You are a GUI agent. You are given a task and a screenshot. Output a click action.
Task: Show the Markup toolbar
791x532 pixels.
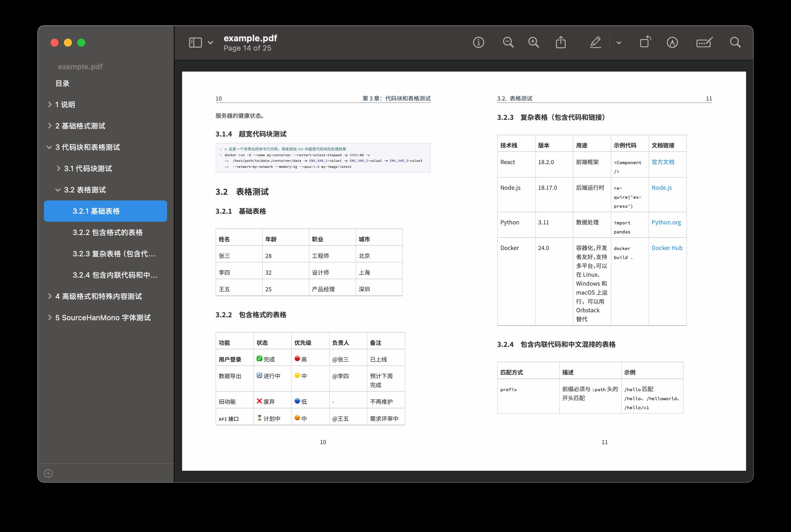(672, 42)
